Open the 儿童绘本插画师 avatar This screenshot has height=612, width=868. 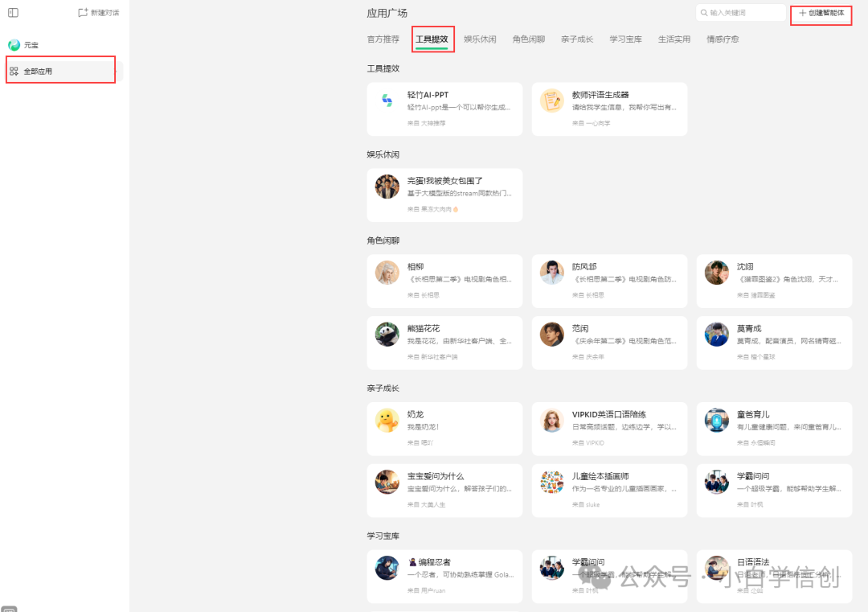coord(552,482)
